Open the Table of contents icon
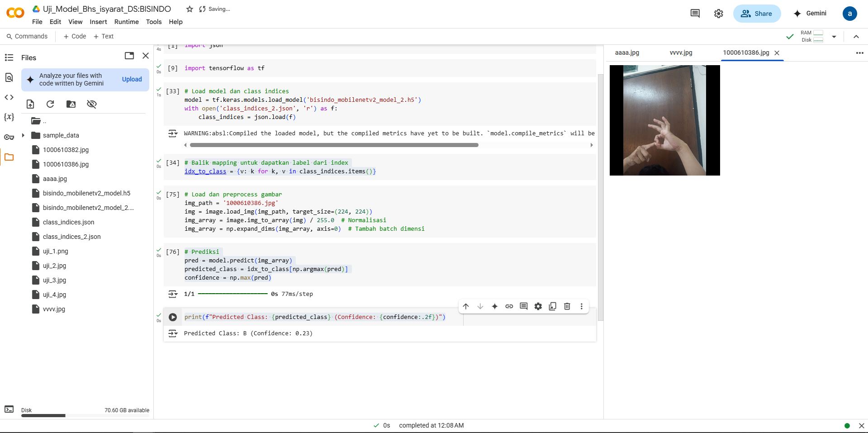Viewport: 868px width, 433px height. [9, 57]
